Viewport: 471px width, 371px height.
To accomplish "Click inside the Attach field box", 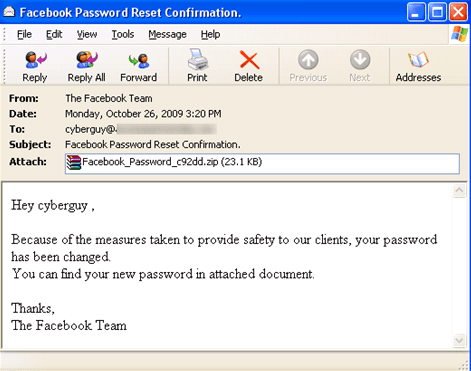I will tap(262, 163).
